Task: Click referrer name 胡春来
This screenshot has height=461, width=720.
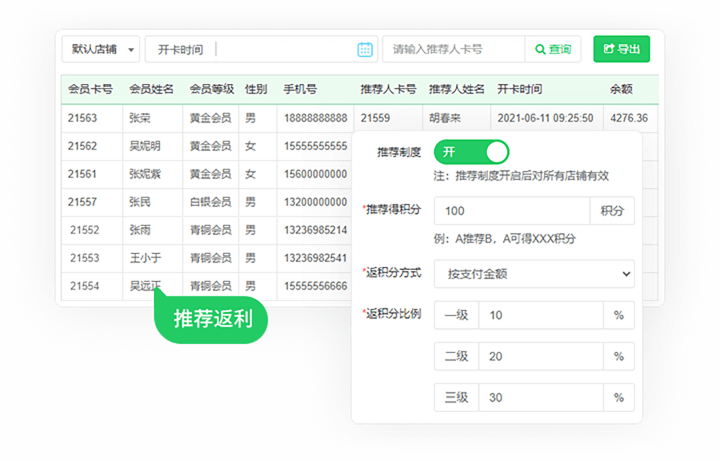Action: [444, 118]
